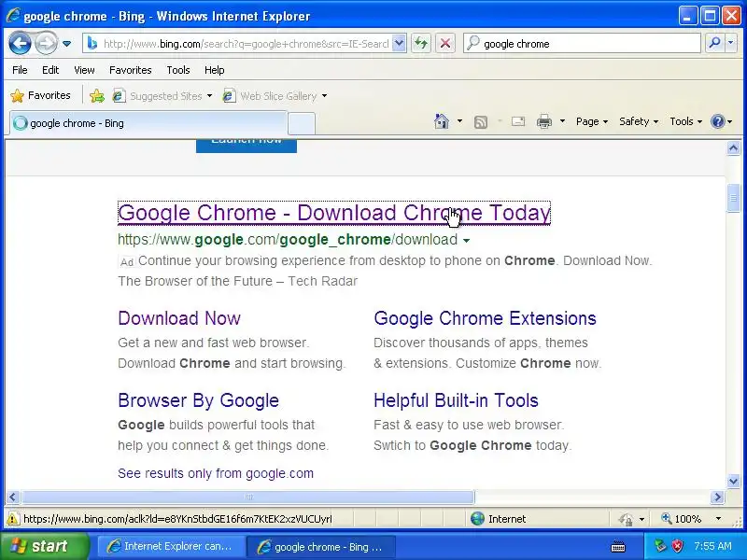Click the vertical scrollbar thumb

coord(733,198)
